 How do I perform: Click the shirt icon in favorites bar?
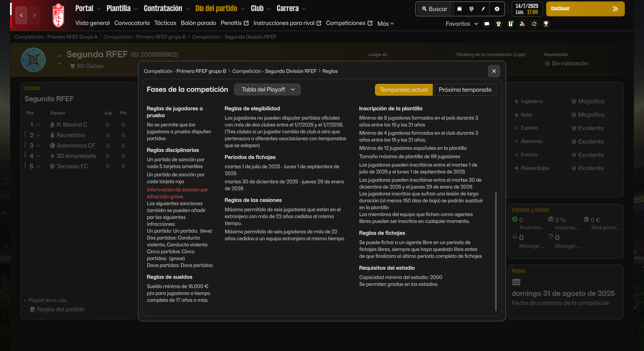tap(499, 24)
